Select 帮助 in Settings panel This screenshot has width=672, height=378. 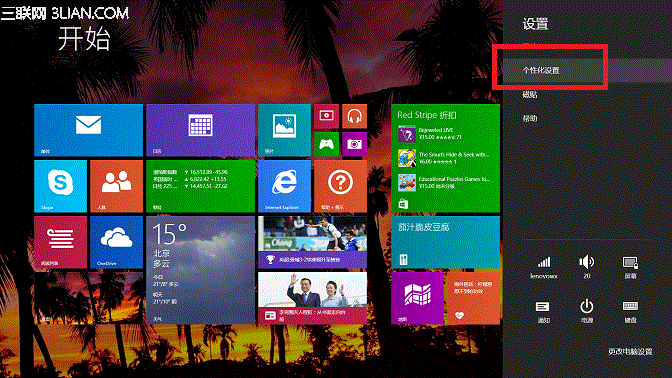coord(530,118)
